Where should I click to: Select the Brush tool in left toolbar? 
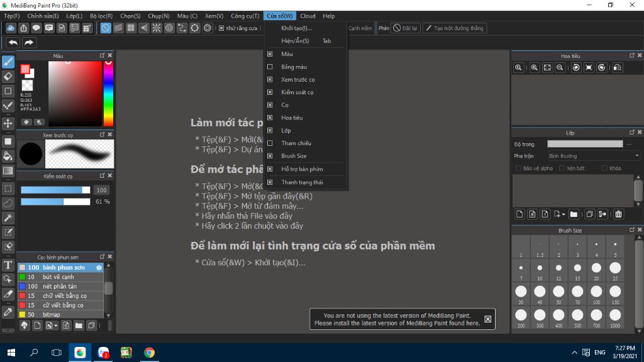(x=8, y=62)
